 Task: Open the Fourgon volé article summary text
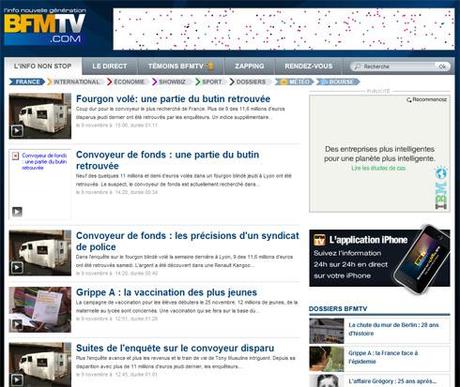coord(180,113)
